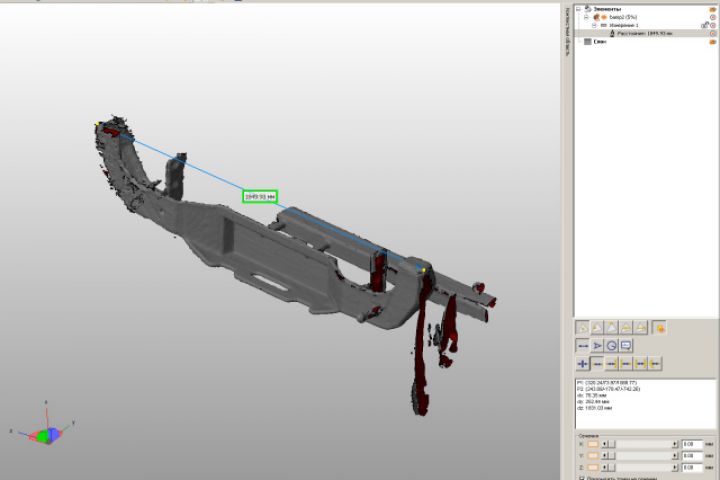Select the circle/radius measurement tool
This screenshot has height=480, width=720.
pyautogui.click(x=611, y=345)
